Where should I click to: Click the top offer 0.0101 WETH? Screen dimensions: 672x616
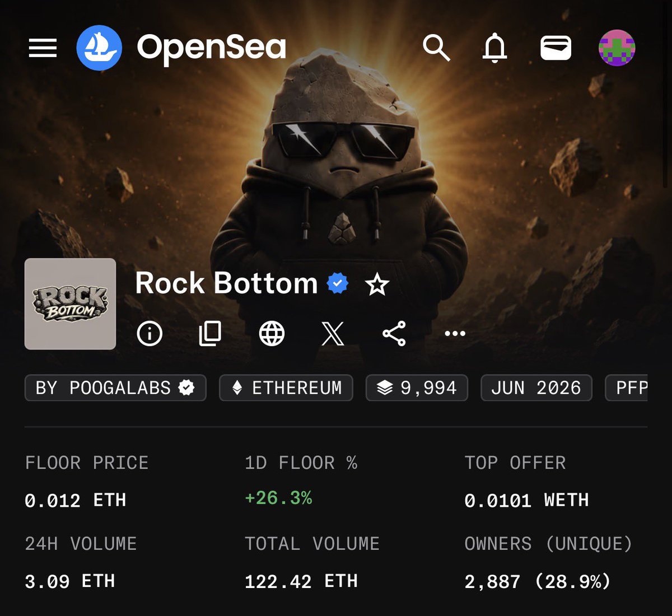[526, 500]
